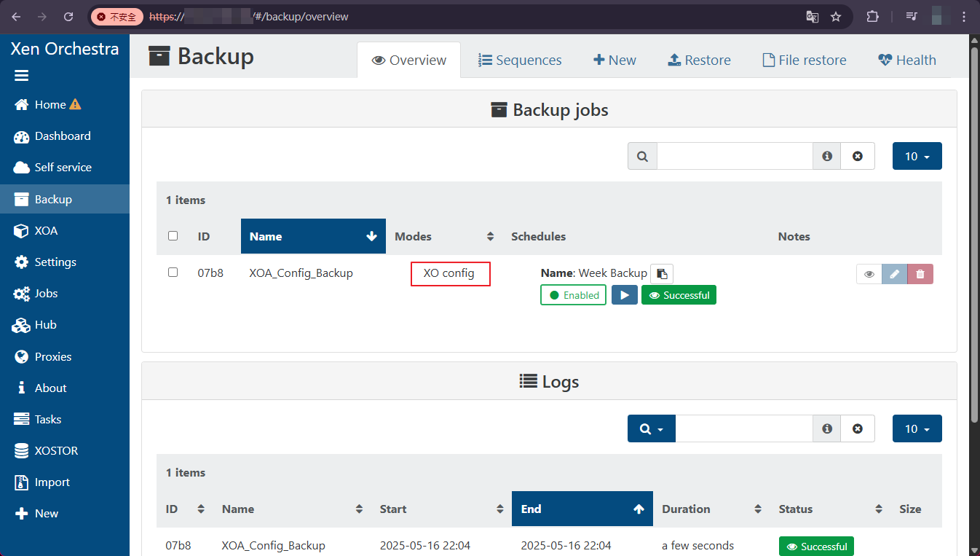This screenshot has height=556, width=980.
Task: Toggle the sidebar hamburger menu
Action: coord(22,76)
